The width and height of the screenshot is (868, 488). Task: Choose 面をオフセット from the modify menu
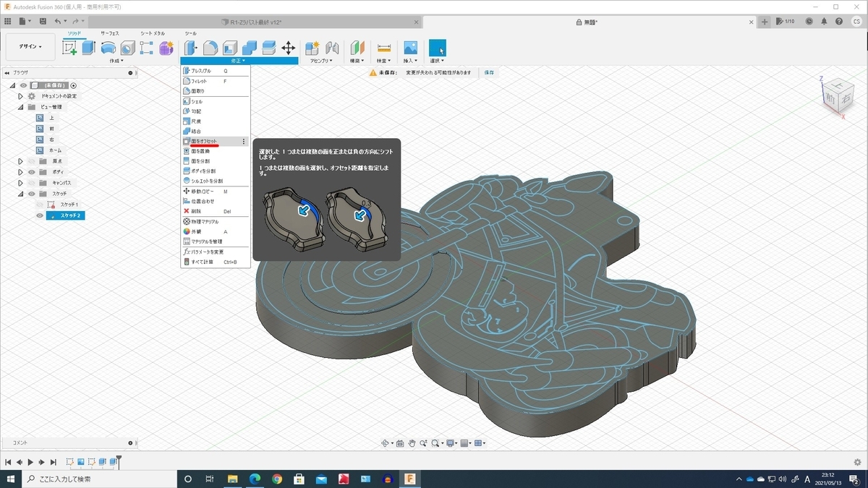(203, 141)
